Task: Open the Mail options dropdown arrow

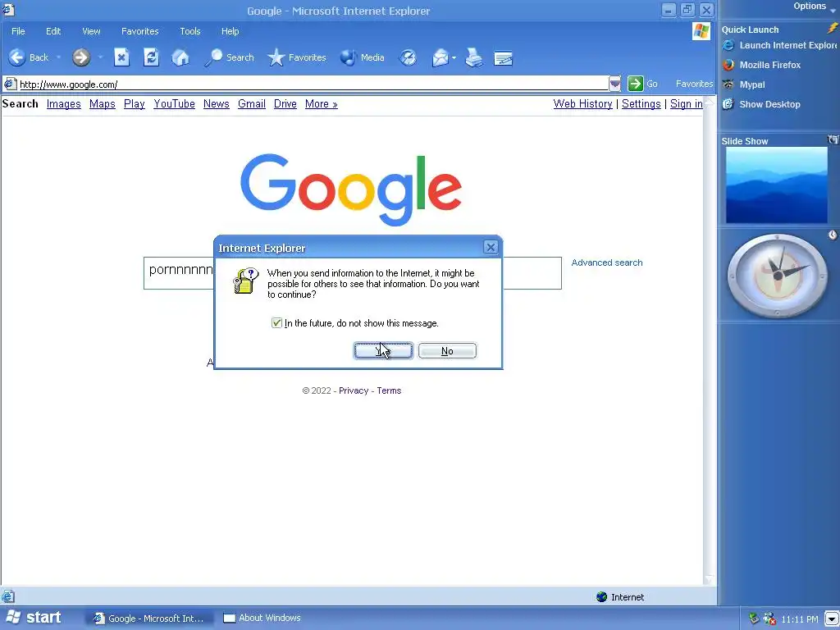Action: pyautogui.click(x=454, y=57)
